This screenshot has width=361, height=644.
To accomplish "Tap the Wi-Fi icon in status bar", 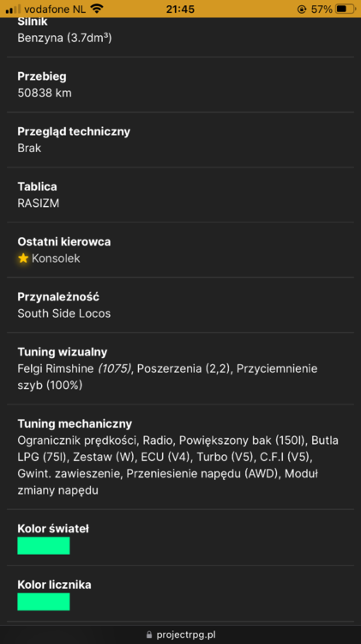I will pos(97,9).
